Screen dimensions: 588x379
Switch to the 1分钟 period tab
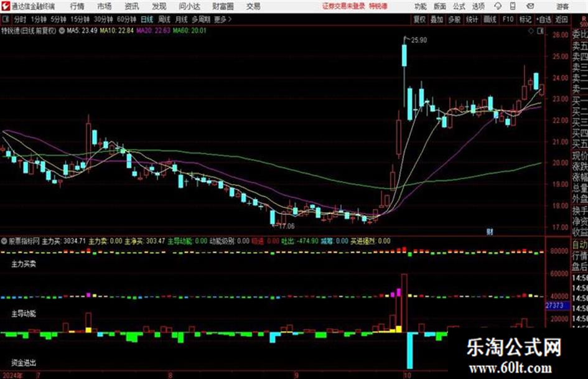click(38, 19)
